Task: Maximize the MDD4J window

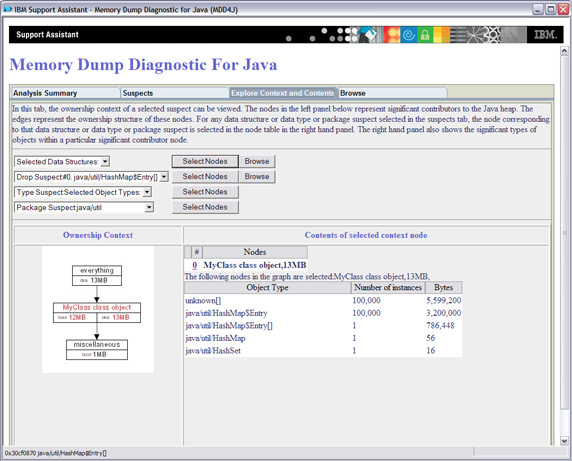Action: 551,9
